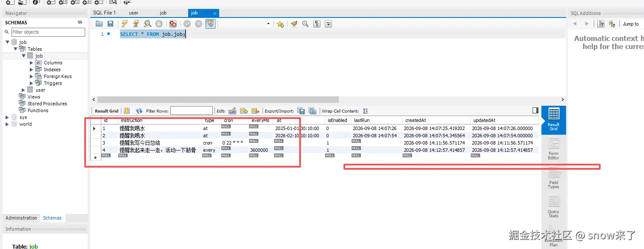The width and height of the screenshot is (644, 249).
Task: Execute the statement under the cursor
Action: [136, 24]
